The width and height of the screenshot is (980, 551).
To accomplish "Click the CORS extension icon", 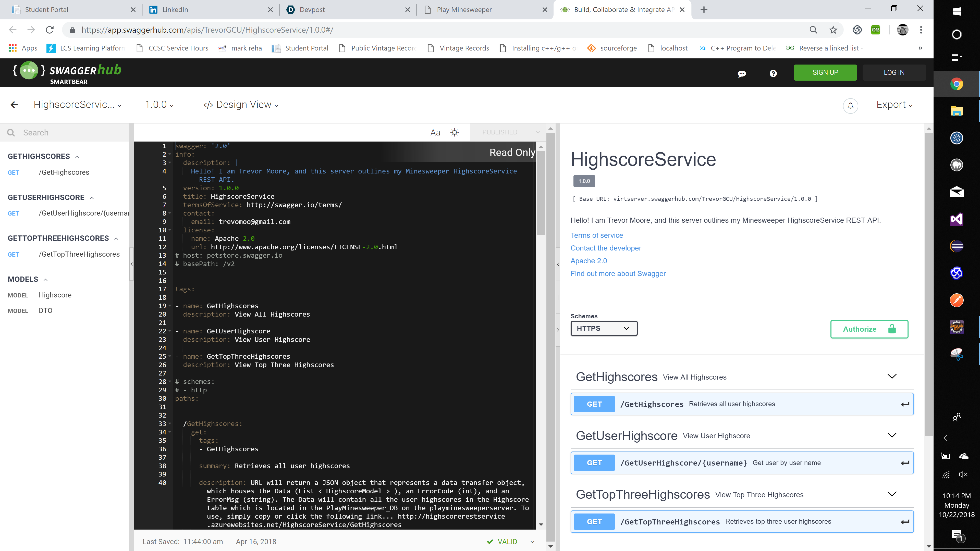I will [x=875, y=30].
